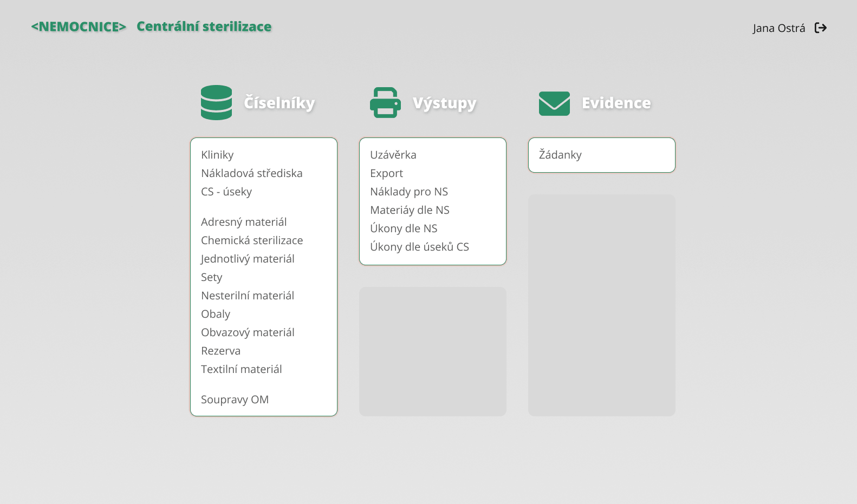Go to Nákladová střediska
The image size is (857, 504).
coord(252,173)
